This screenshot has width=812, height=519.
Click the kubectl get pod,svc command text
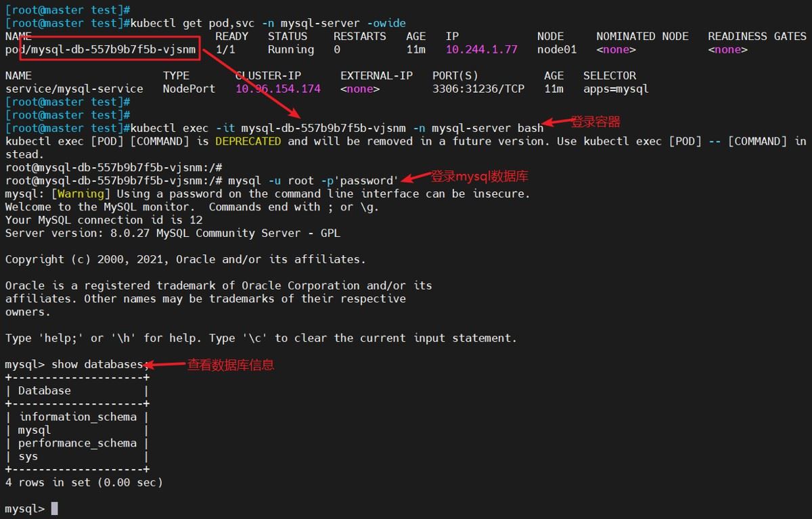[x=268, y=23]
